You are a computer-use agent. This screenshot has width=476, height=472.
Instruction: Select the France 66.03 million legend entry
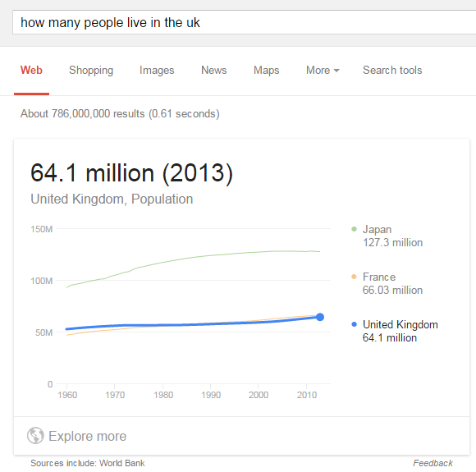tap(392, 283)
